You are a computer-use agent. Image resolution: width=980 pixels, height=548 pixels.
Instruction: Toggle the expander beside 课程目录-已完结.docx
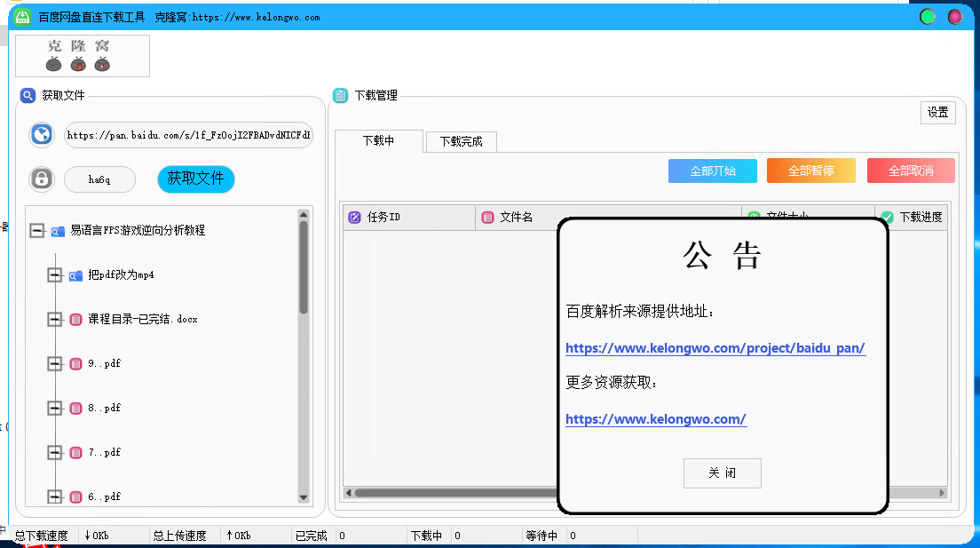[55, 320]
